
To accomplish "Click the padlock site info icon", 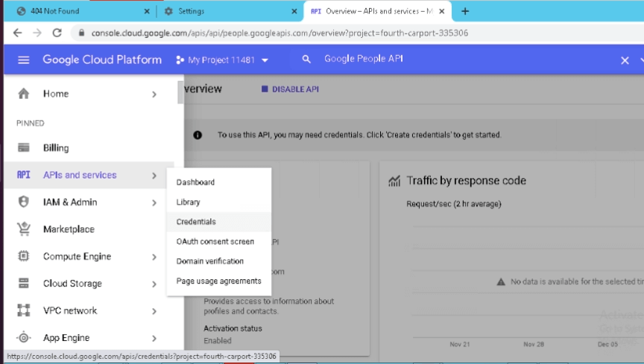I will coord(81,33).
